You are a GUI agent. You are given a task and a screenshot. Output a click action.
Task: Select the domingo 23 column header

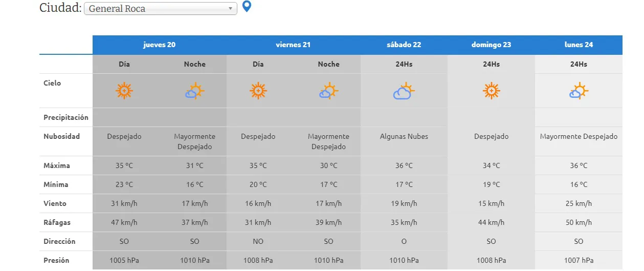(491, 45)
